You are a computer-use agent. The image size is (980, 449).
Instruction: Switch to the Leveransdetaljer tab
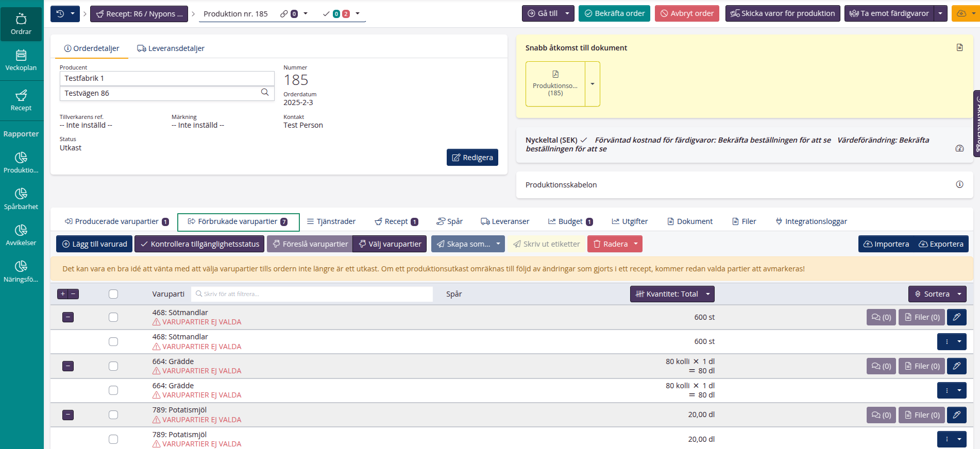tap(171, 48)
